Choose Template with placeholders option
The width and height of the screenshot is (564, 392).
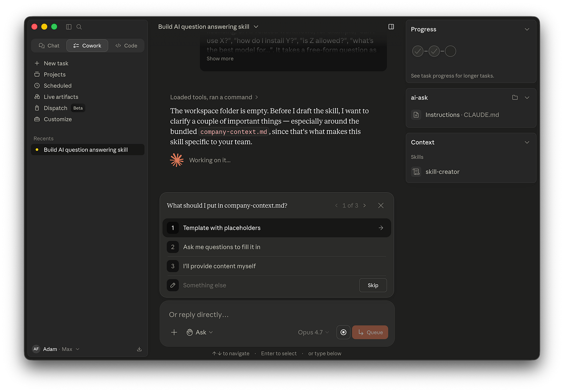tap(277, 228)
